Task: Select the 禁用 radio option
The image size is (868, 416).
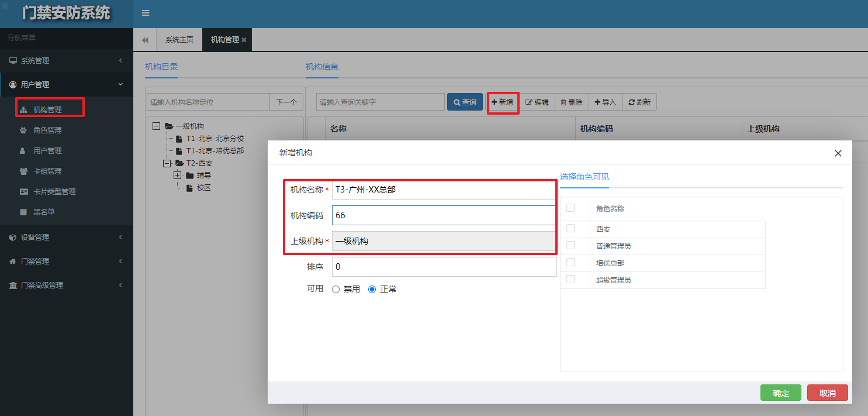Action: click(x=336, y=288)
